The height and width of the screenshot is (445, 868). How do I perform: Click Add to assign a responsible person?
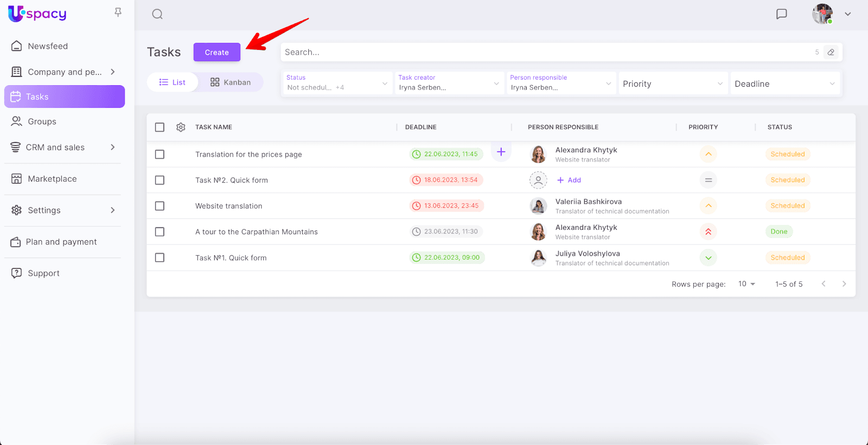pyautogui.click(x=569, y=180)
